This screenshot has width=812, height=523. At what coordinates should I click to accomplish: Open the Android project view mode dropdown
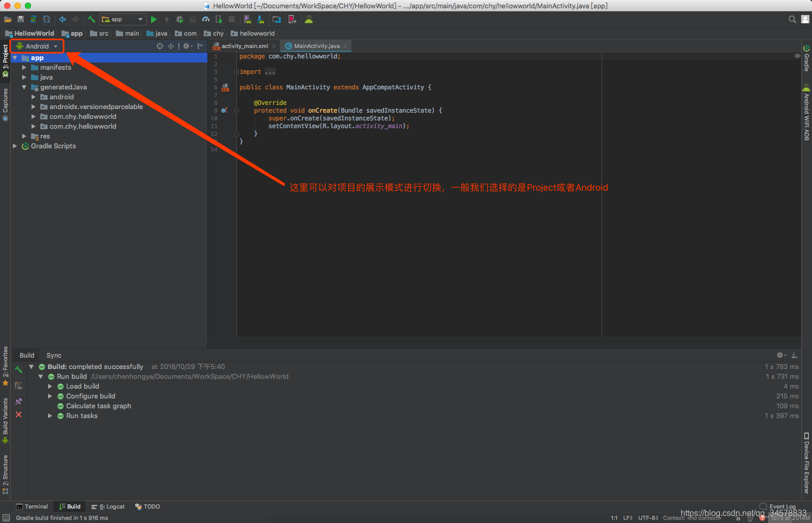point(37,46)
